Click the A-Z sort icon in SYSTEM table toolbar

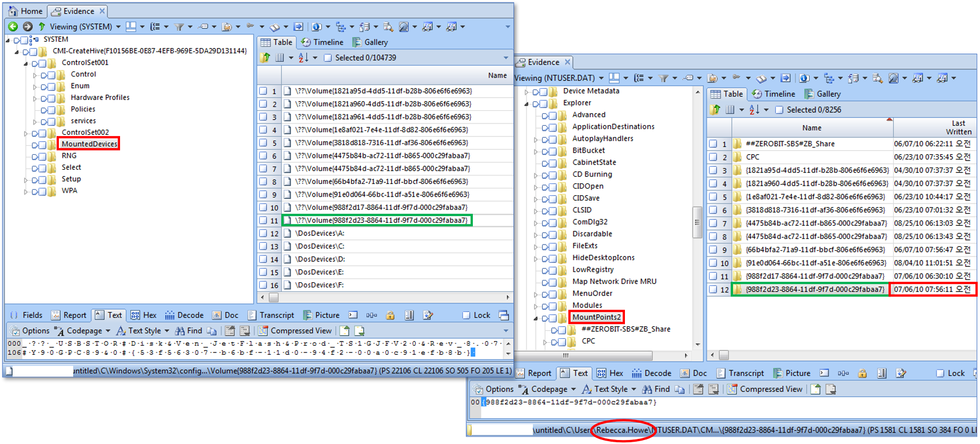[303, 57]
